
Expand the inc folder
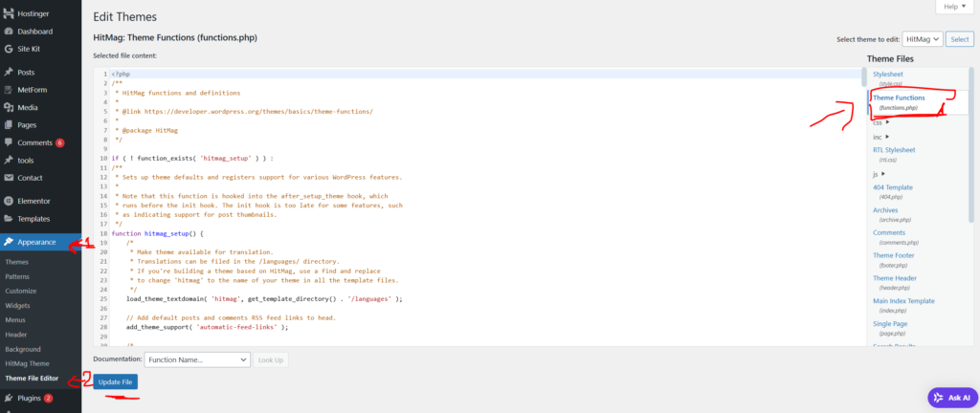880,137
